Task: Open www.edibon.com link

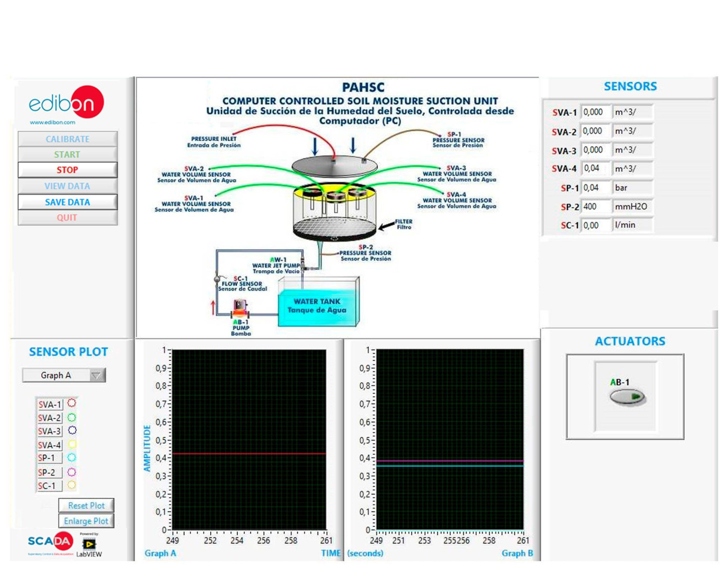Action: click(x=52, y=122)
